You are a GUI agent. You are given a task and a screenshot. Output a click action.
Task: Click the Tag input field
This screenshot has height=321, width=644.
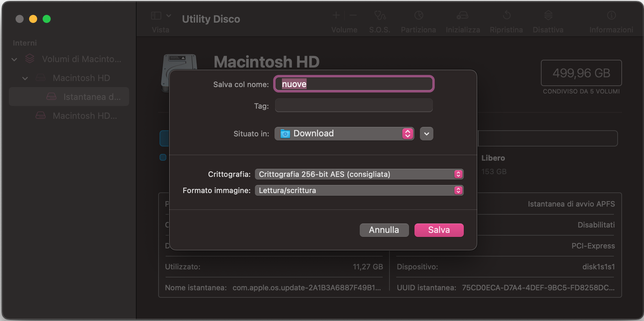pyautogui.click(x=354, y=105)
